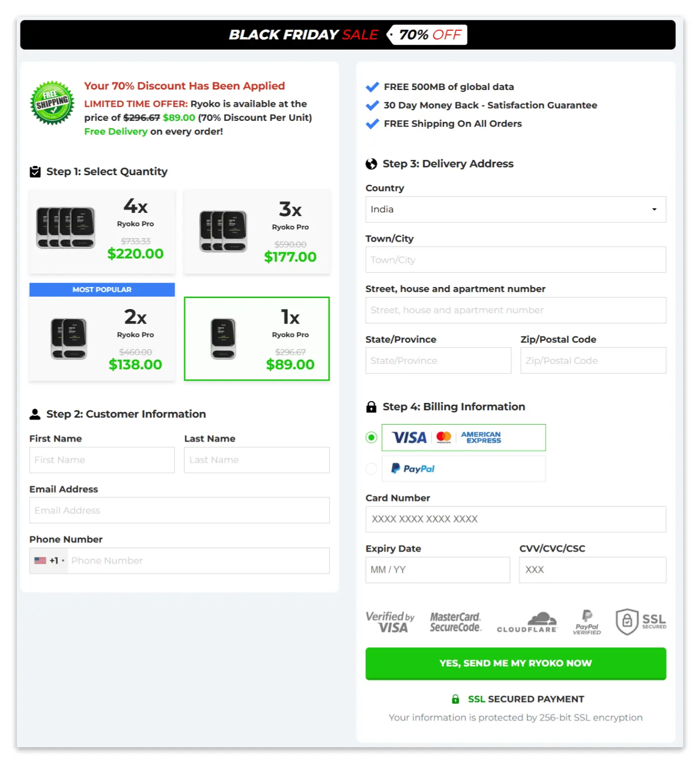
Task: Click the Free Shipping green badge
Action: 52,103
